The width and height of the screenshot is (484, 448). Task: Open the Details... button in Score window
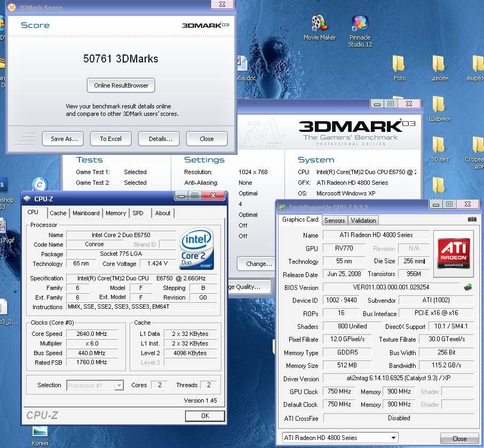[159, 139]
